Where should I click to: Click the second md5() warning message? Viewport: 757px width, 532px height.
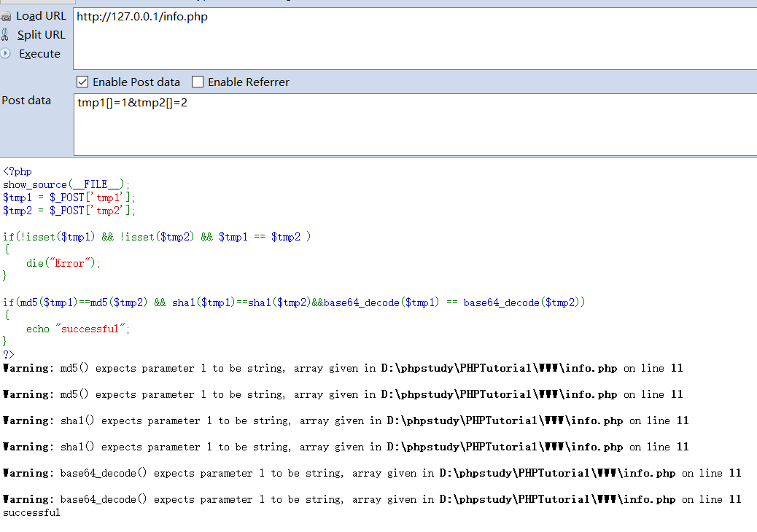click(343, 394)
